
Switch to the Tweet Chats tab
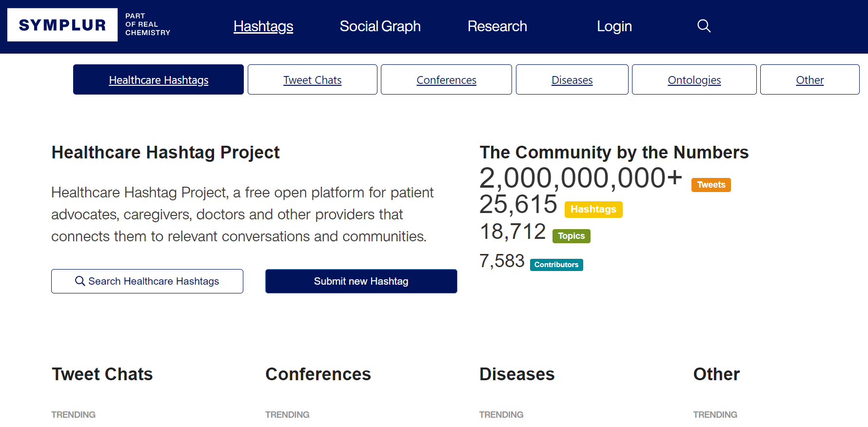[312, 80]
